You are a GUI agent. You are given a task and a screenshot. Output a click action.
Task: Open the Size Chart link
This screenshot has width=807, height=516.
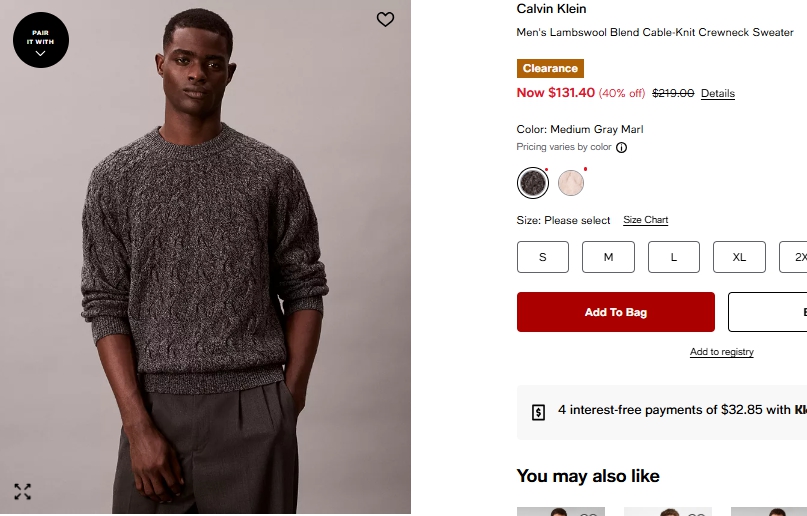[645, 220]
